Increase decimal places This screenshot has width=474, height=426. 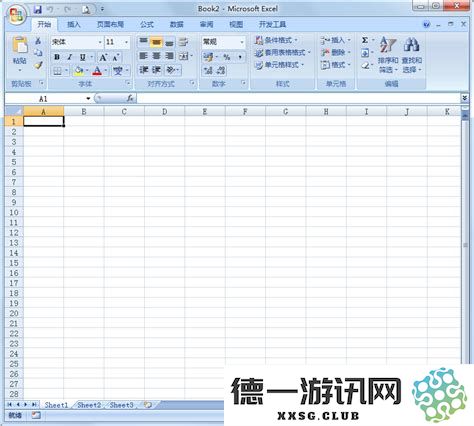208,70
